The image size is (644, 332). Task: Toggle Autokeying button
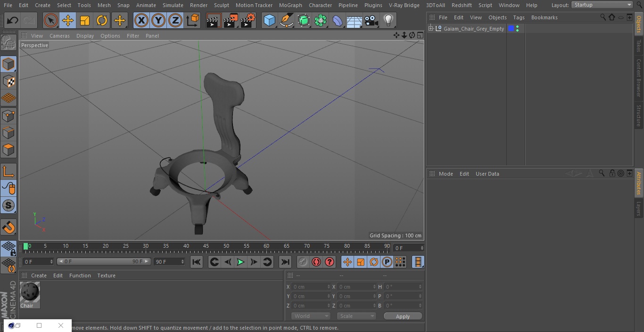(316, 262)
